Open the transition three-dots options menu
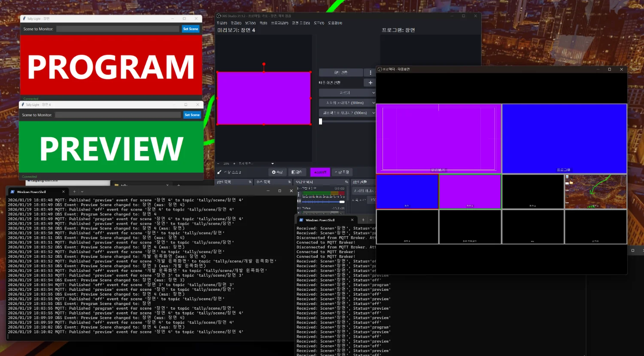The width and height of the screenshot is (644, 356). click(x=371, y=72)
